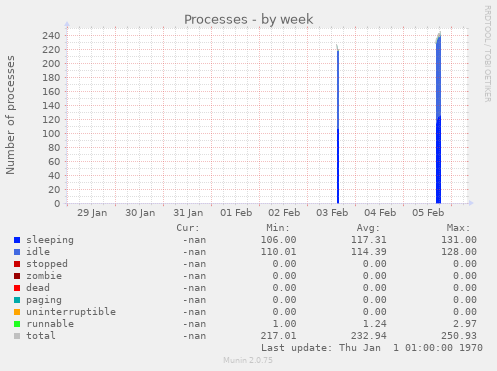The image size is (497, 371).
Task: Click the 'Min:' column header
Action: click(278, 228)
